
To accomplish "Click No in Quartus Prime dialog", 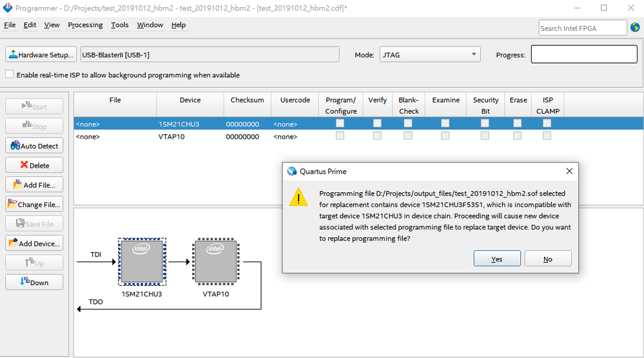I will point(547,259).
